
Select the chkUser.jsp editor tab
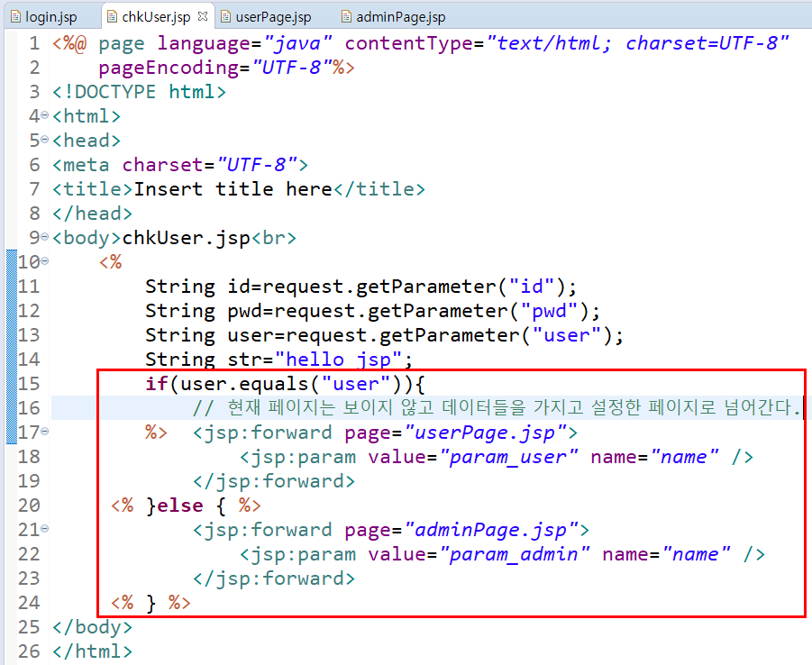click(x=156, y=16)
